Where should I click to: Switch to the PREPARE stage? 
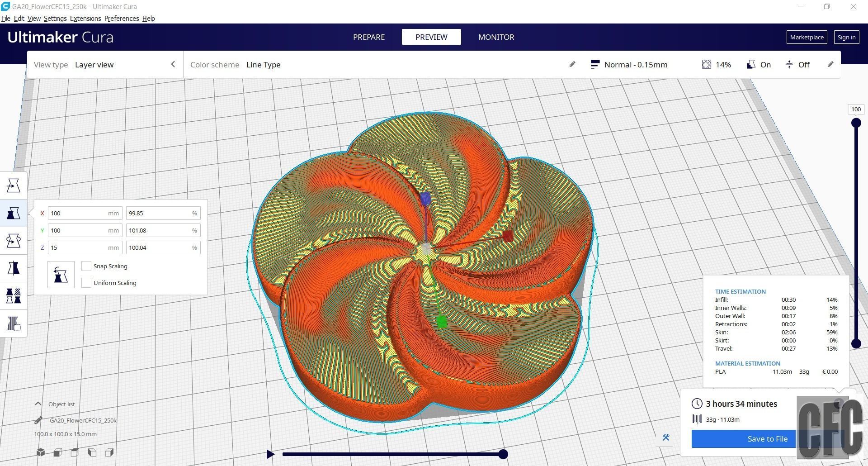pyautogui.click(x=369, y=37)
